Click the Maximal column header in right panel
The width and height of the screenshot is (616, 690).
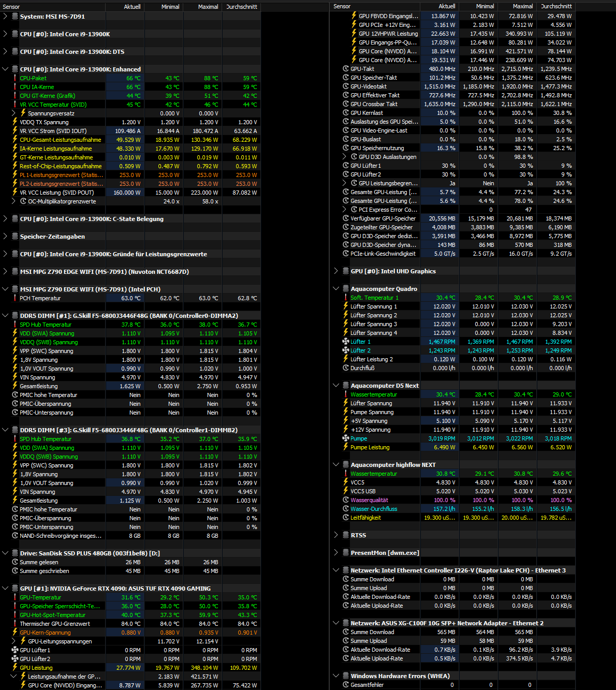pyautogui.click(x=517, y=6)
